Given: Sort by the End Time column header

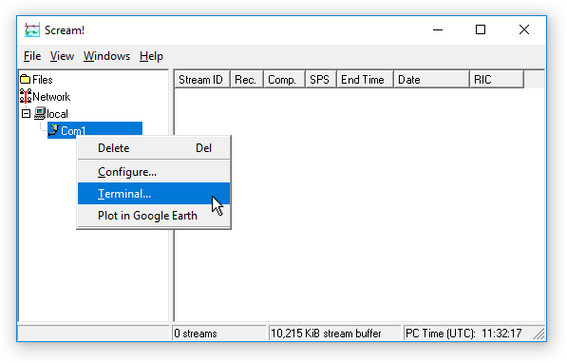Looking at the screenshot, I should click(x=365, y=80).
